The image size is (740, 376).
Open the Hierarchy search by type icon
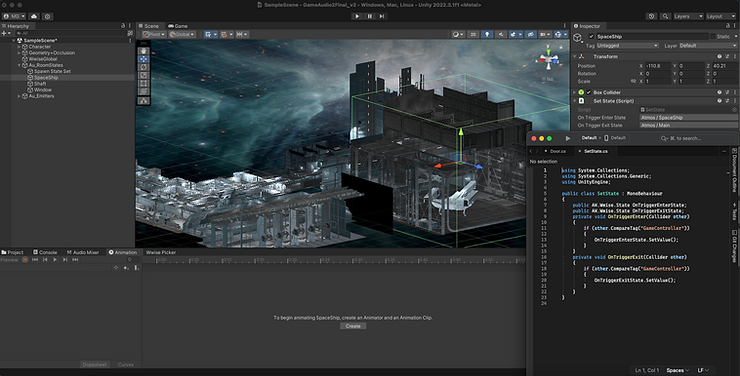click(x=130, y=33)
